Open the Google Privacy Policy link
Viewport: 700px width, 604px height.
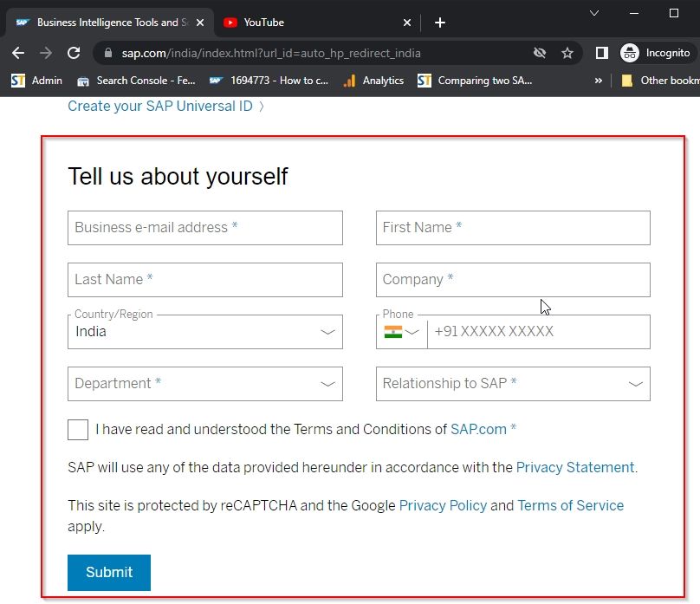pyautogui.click(x=443, y=505)
